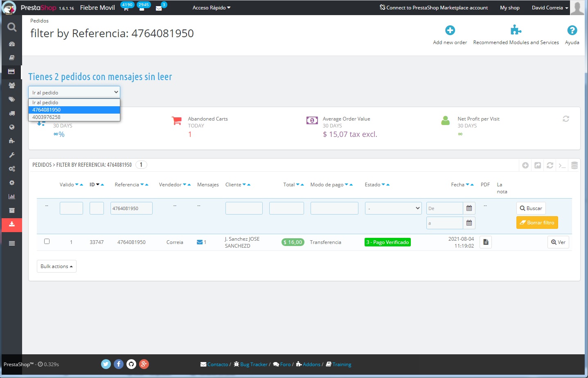Open the sidebar search magnifier icon
588x378 pixels.
click(12, 27)
